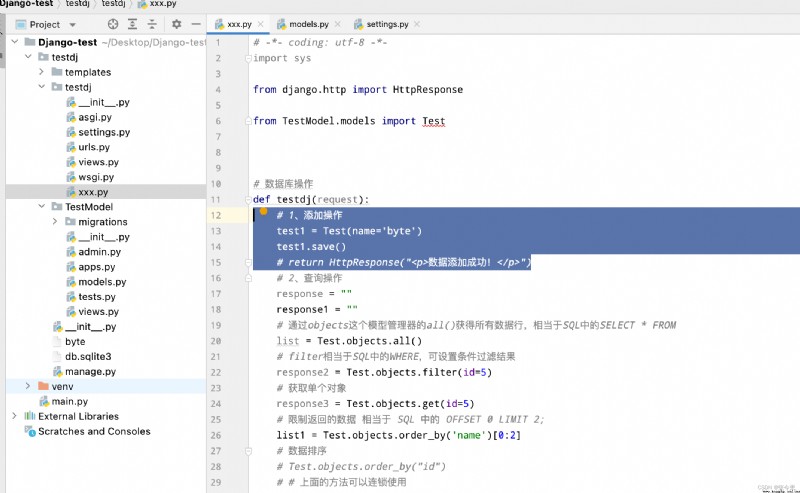
Task: Click the locate/select opened file target icon
Action: coord(113,24)
